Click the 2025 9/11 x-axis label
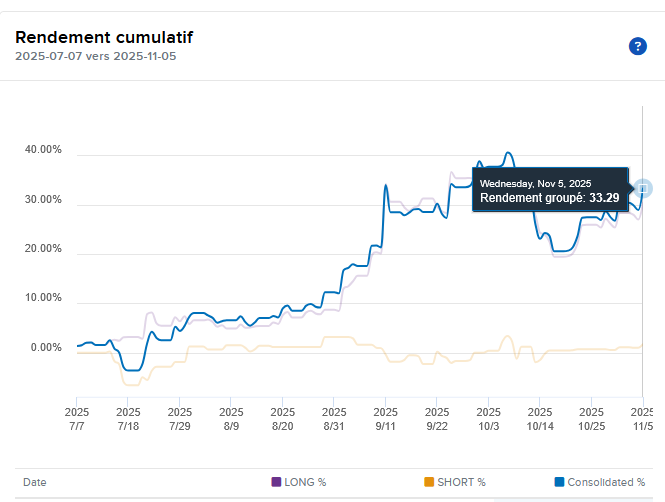Viewport: 665px width, 502px height. pos(385,418)
